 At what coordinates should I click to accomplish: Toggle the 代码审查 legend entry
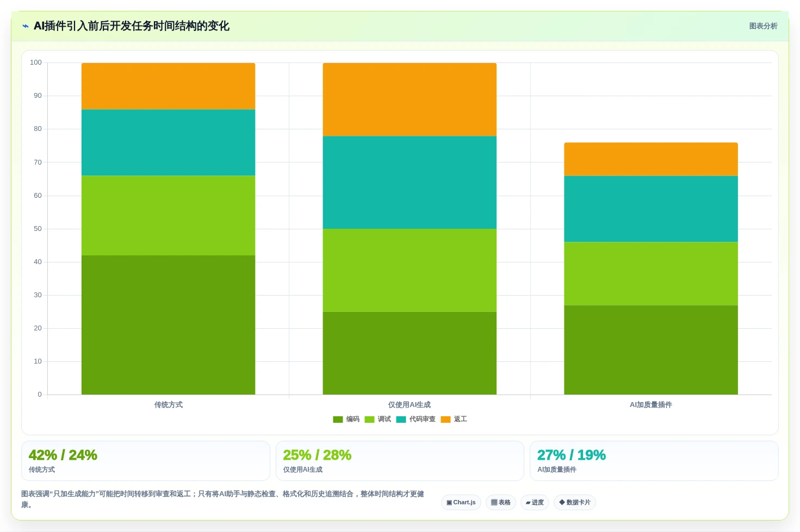[415, 419]
